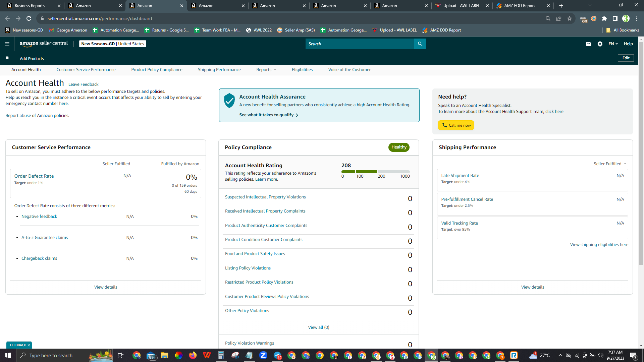The height and width of the screenshot is (362, 644).
Task: Open View shipping eligibilities here link
Action: pyautogui.click(x=599, y=245)
